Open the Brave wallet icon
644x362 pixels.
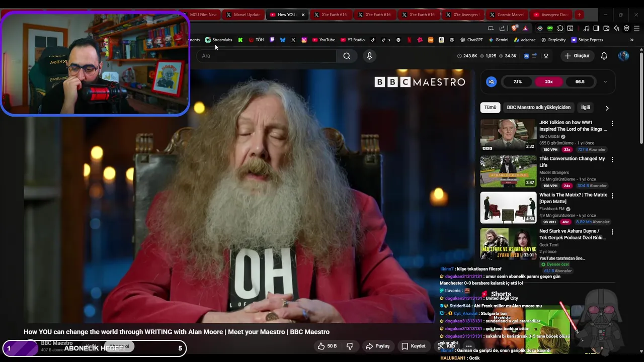tap(606, 28)
